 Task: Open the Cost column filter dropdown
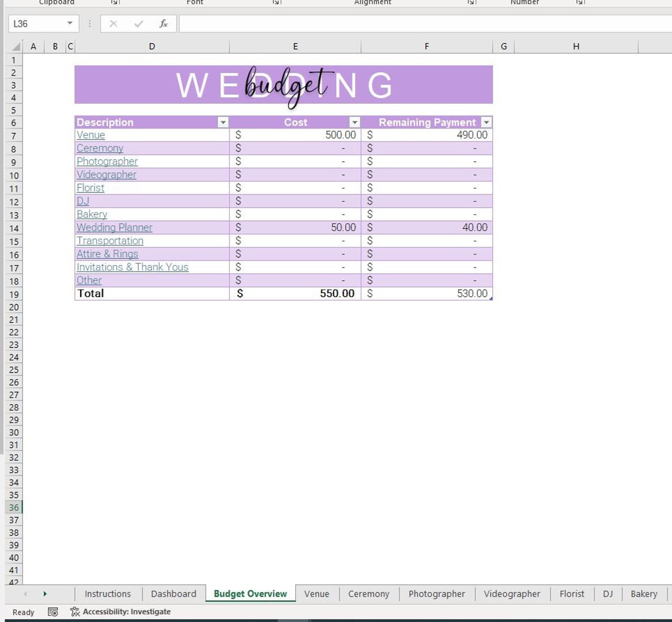click(x=354, y=123)
